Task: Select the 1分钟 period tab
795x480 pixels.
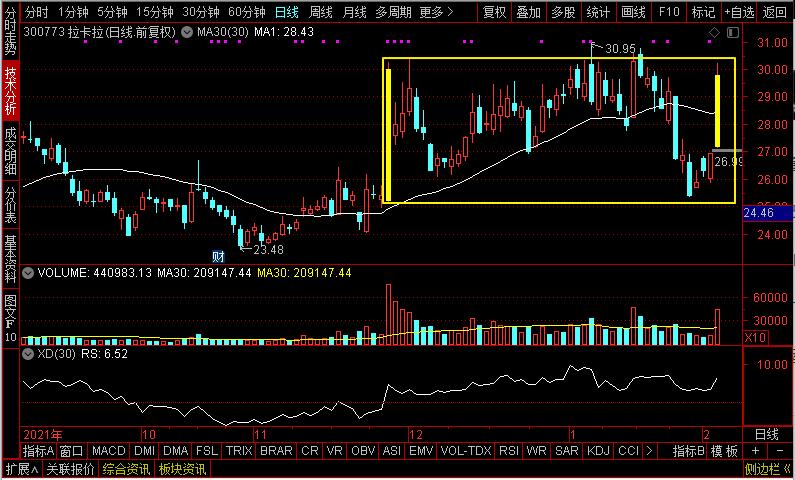Action: point(74,12)
